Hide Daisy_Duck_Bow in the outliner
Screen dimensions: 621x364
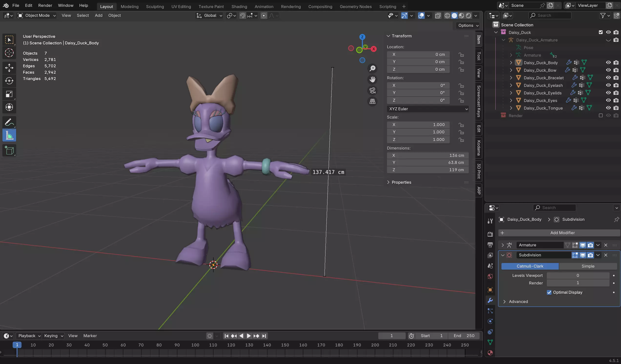608,70
